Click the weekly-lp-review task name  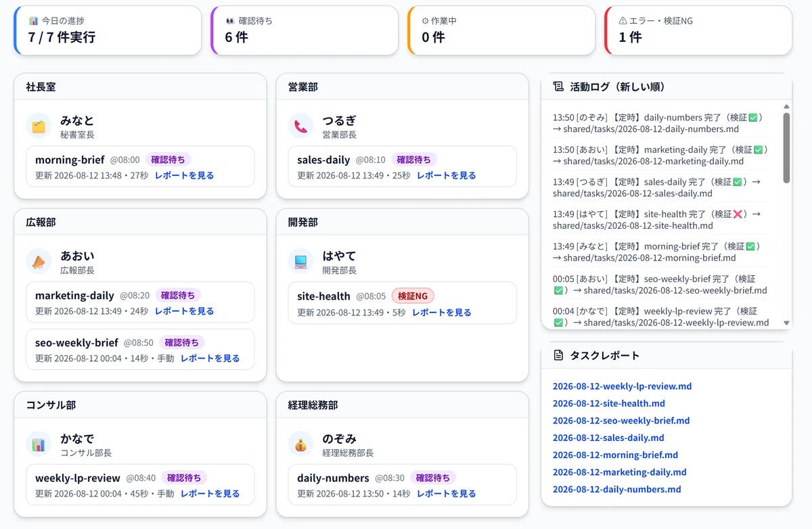pyautogui.click(x=78, y=478)
